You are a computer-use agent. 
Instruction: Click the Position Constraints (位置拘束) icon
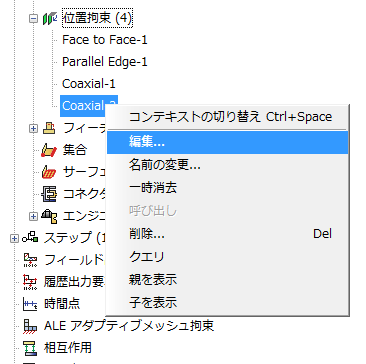click(50, 18)
